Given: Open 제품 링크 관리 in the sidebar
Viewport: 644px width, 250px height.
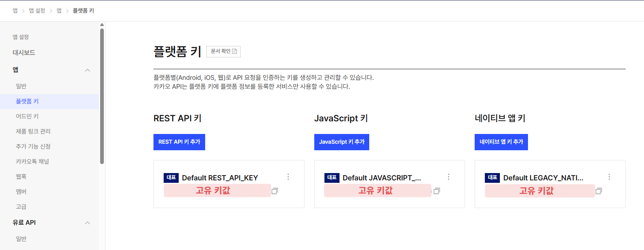Looking at the screenshot, I should (x=33, y=132).
